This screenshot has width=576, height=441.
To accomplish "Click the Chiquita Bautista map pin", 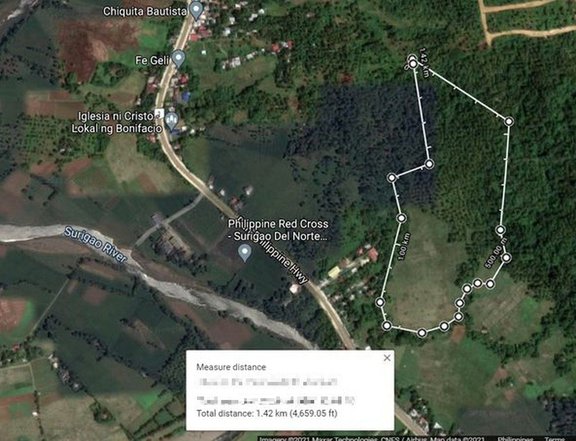I will coord(197,10).
